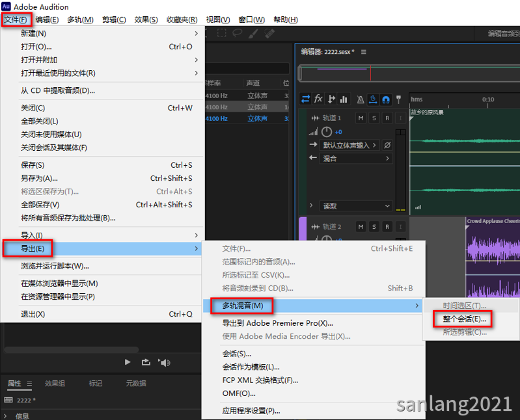Screen dimensions: 520x420
Task: Open the 剪辑(C) menu
Action: 114,20
